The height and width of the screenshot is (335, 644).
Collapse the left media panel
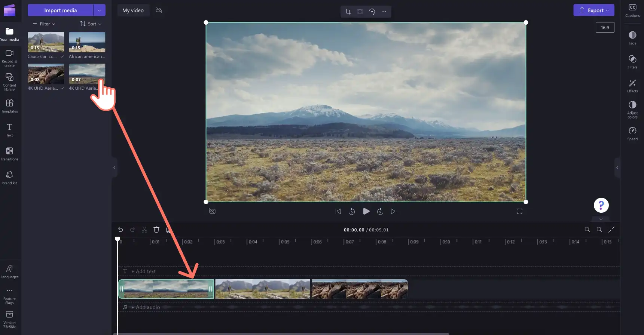tap(114, 167)
